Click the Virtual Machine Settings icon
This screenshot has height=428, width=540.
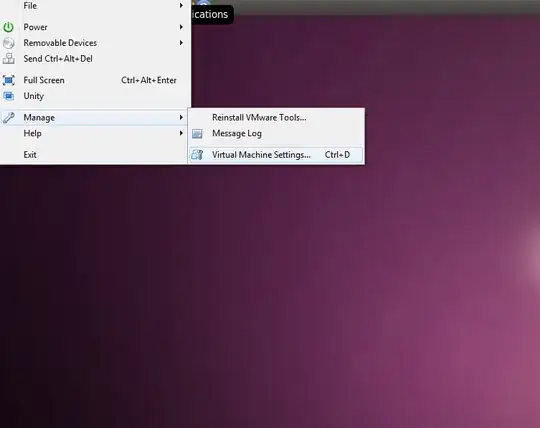197,155
